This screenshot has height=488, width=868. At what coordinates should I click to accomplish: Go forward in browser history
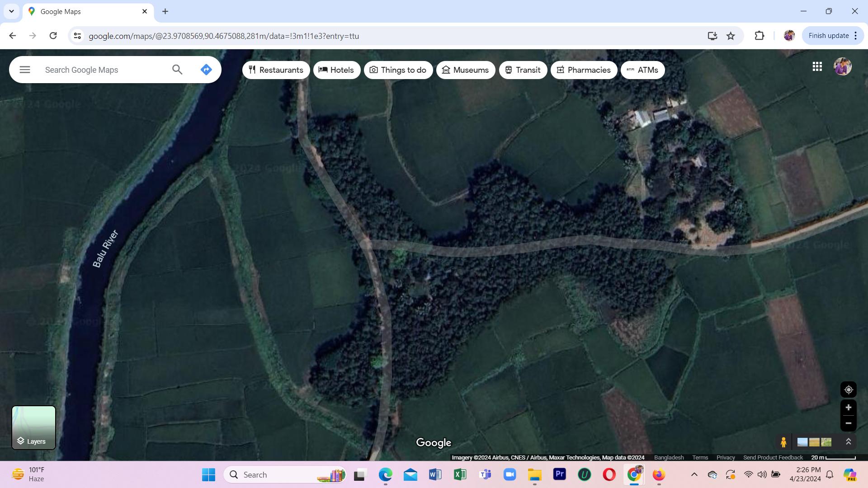tap(33, 36)
